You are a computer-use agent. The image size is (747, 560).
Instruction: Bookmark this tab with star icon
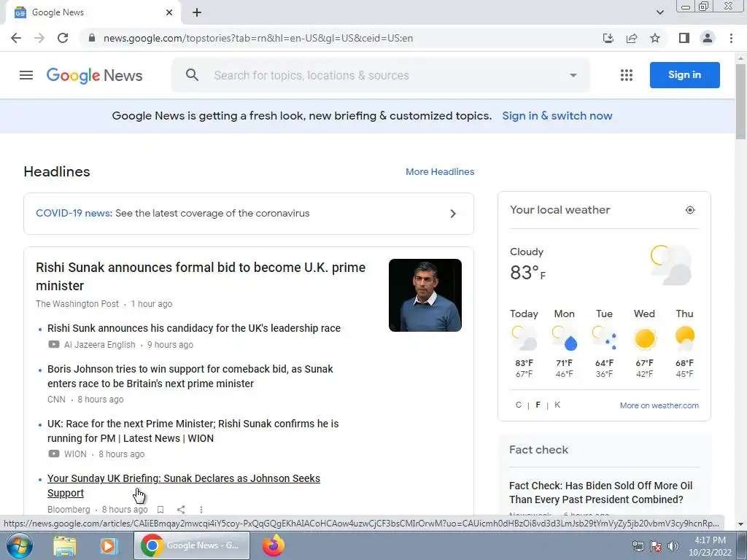tap(655, 38)
